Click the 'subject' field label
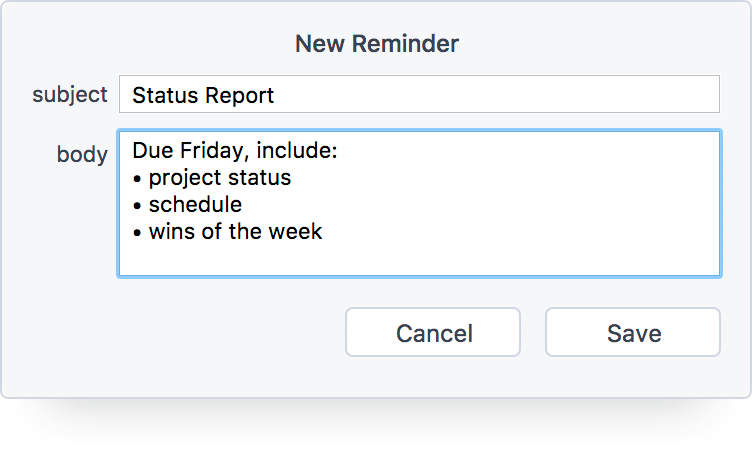Image resolution: width=752 pixels, height=451 pixels. [x=70, y=95]
